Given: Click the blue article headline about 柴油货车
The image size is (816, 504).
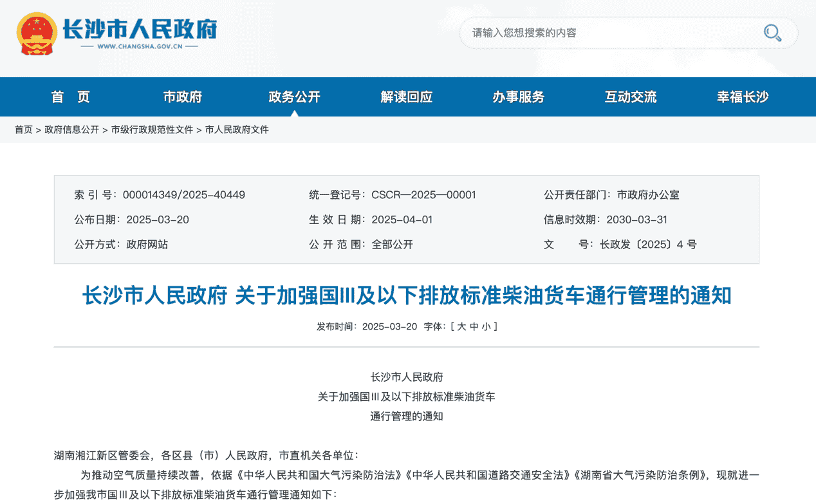Looking at the screenshot, I should click(x=406, y=296).
